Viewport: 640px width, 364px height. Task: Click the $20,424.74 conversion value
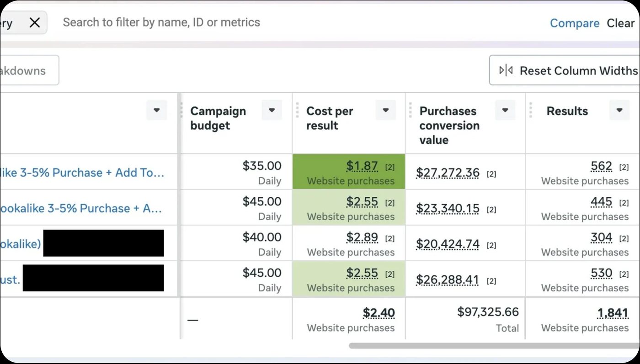448,244
